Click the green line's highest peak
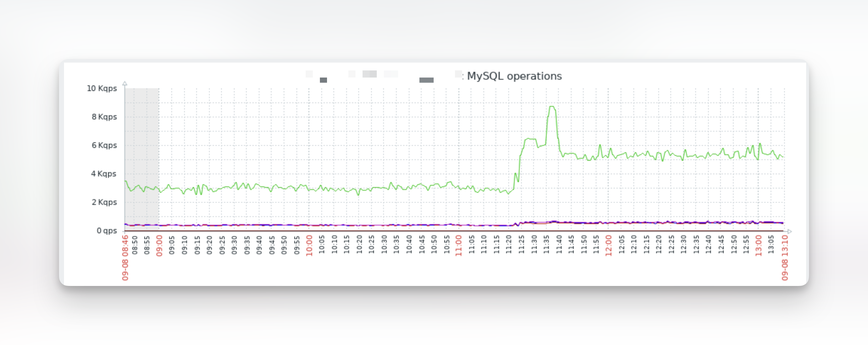This screenshot has height=345, width=868. tap(552, 106)
